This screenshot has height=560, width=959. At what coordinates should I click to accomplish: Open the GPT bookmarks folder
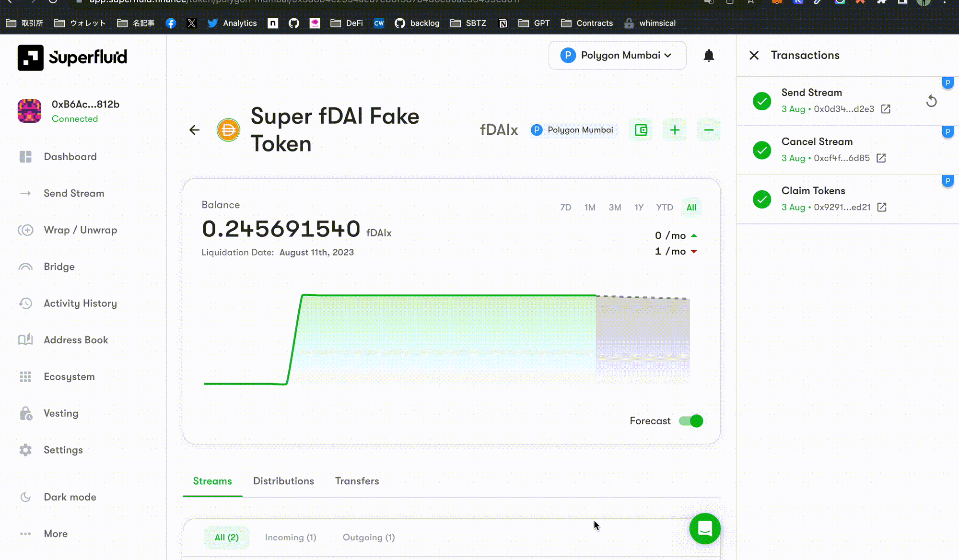click(534, 23)
